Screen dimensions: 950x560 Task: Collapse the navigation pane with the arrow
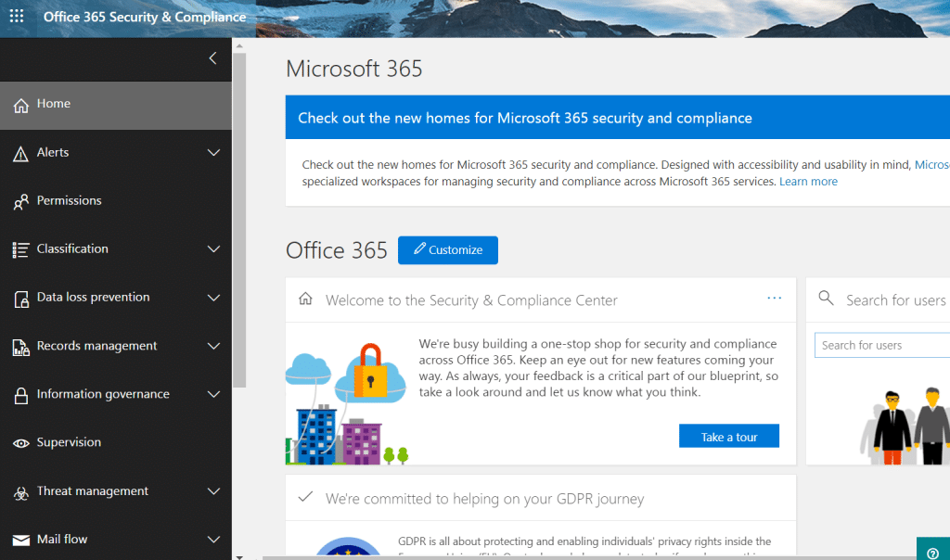[212, 58]
